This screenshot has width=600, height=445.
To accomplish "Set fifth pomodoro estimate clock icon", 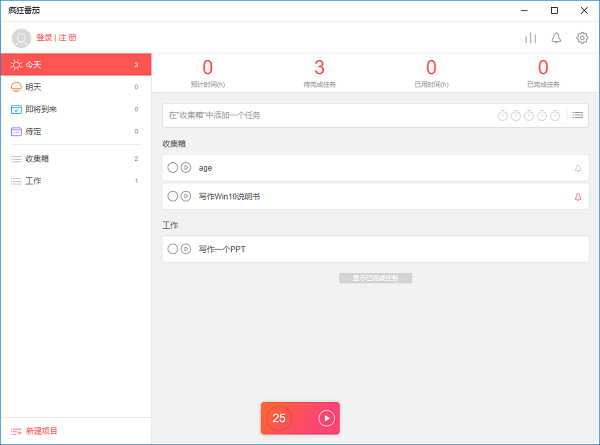I will 554,115.
